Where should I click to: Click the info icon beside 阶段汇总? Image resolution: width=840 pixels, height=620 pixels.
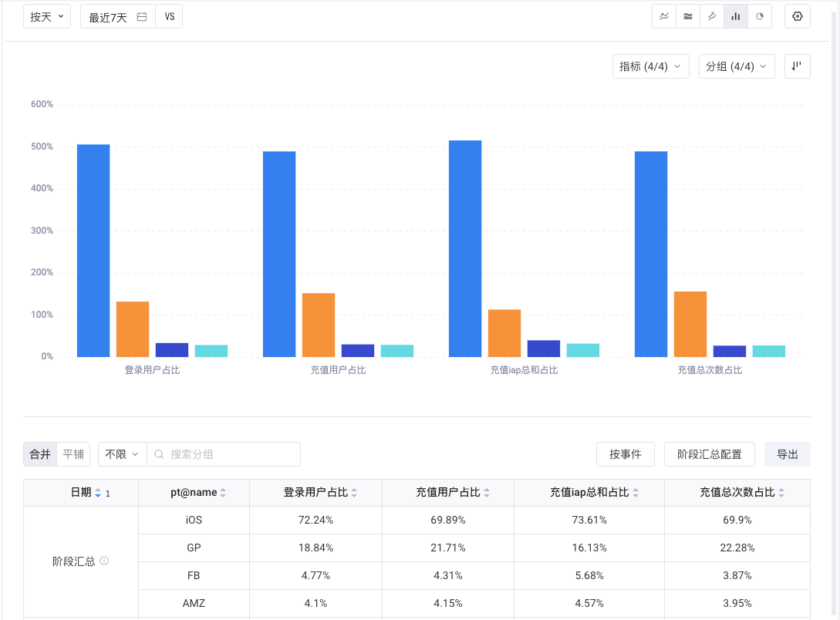tap(104, 561)
